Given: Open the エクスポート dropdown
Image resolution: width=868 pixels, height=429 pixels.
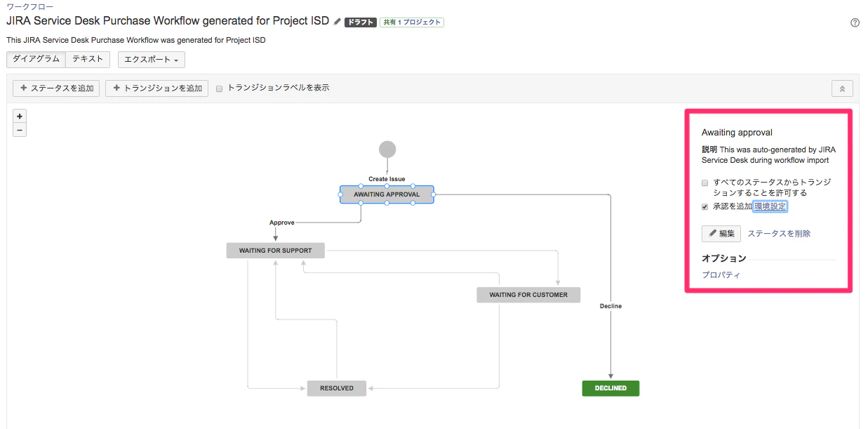Looking at the screenshot, I should click(151, 60).
